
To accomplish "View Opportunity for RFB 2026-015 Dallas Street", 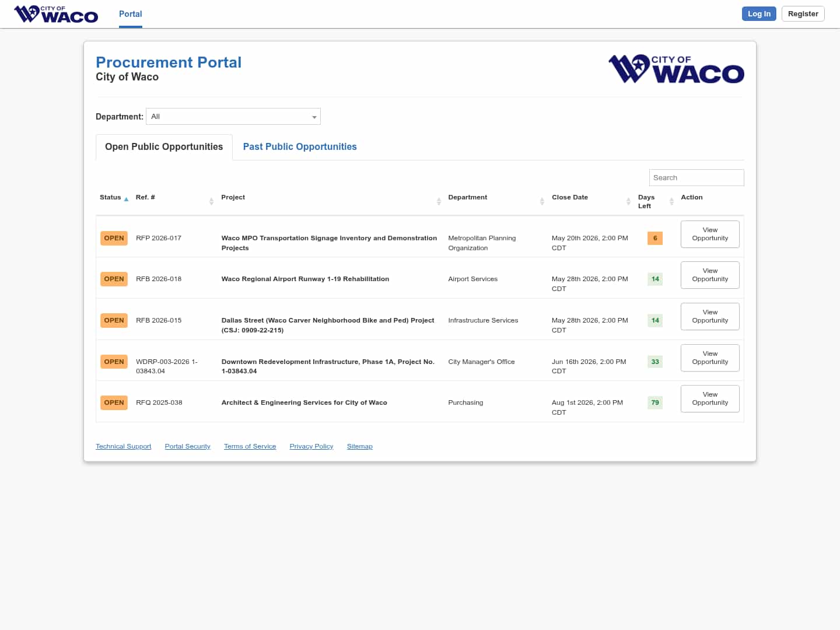I will click(710, 316).
